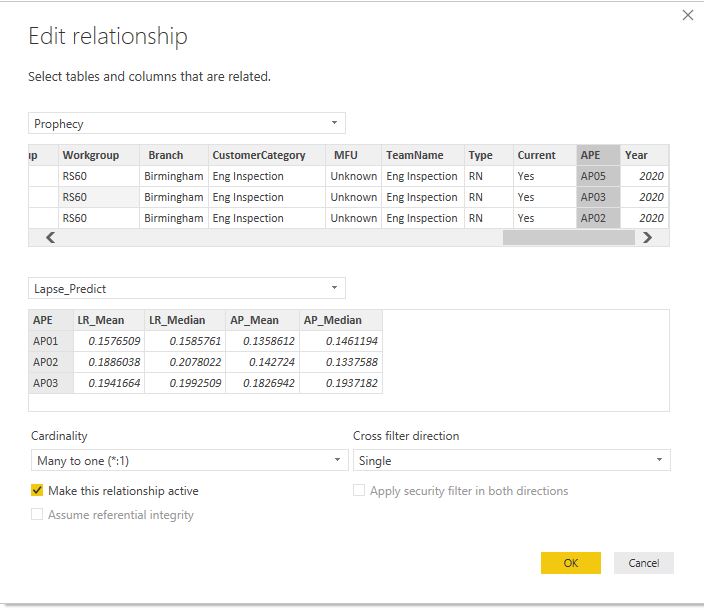Click the left scroll arrow in Prophecy preview
Screen dimensions: 704x610
pos(51,237)
